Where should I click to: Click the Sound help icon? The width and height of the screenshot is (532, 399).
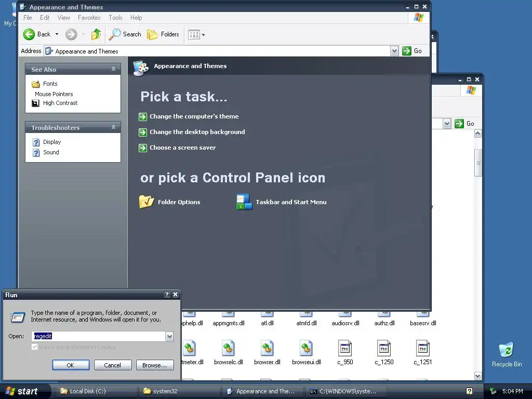[36, 153]
